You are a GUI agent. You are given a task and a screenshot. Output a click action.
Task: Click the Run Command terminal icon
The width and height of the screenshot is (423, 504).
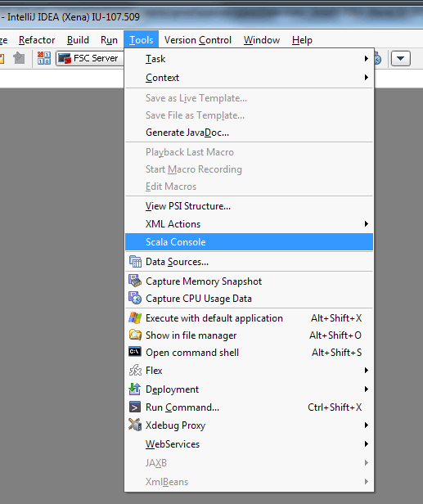(135, 407)
